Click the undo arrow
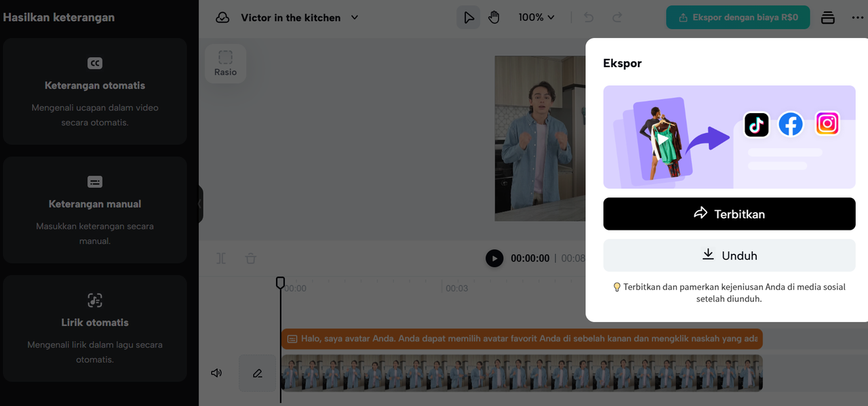The image size is (868, 406). pyautogui.click(x=589, y=18)
